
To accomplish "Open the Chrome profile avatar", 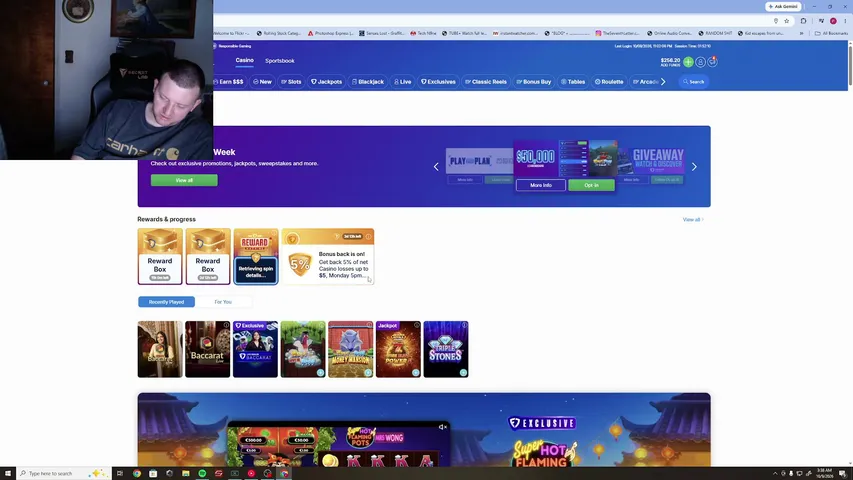I will pyautogui.click(x=833, y=21).
